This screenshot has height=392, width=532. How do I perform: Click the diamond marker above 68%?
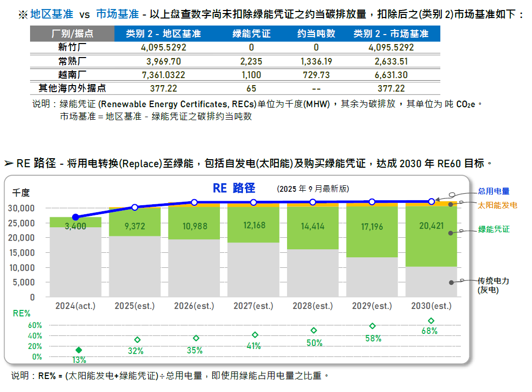click(431, 321)
